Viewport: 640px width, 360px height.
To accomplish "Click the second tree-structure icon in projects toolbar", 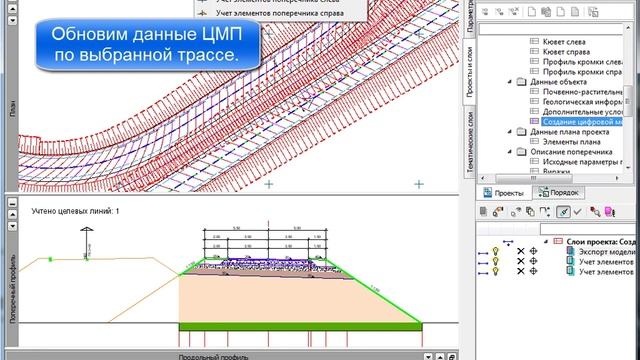I will point(499,12).
